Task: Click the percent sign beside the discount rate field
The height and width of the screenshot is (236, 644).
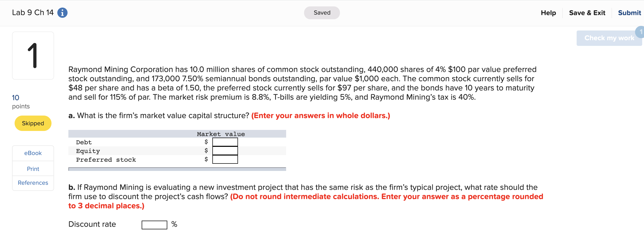Action: (x=175, y=224)
